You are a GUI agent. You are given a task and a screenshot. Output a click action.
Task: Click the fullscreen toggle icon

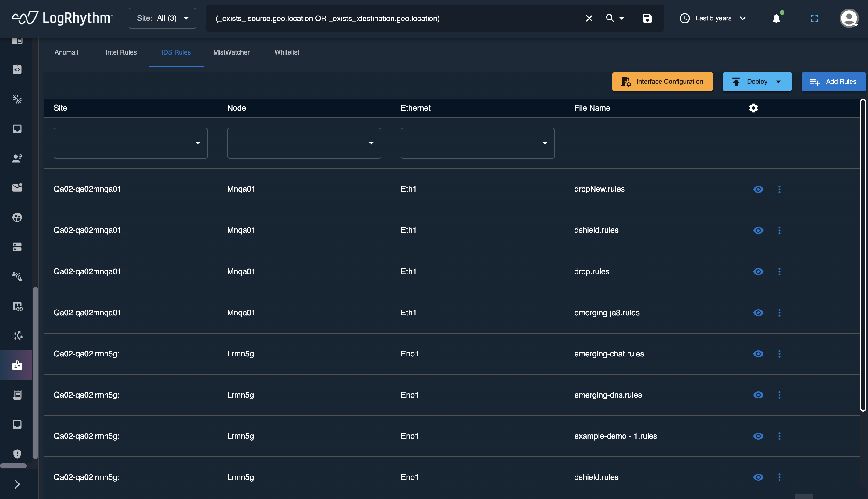[814, 19]
